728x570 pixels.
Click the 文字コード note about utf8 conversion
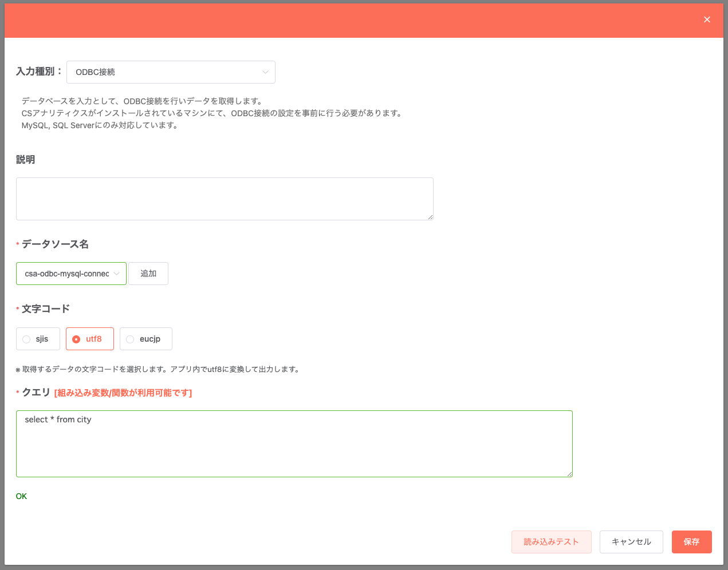(x=158, y=370)
